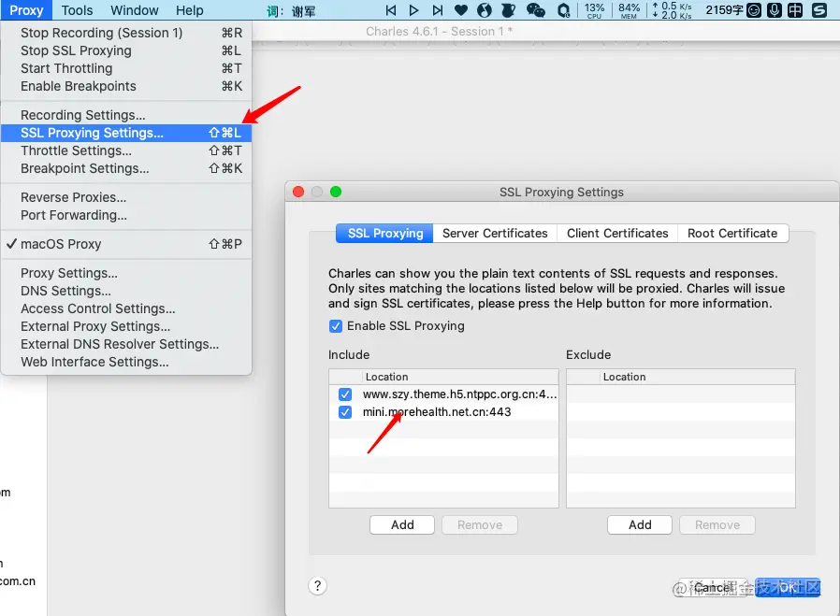The width and height of the screenshot is (840, 616).
Task: Click Add under the Include list
Action: [402, 525]
